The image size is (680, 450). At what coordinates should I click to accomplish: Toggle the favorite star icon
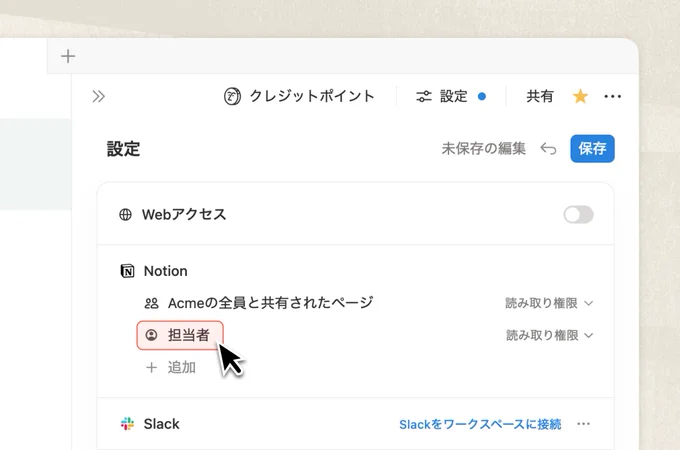pyautogui.click(x=580, y=96)
